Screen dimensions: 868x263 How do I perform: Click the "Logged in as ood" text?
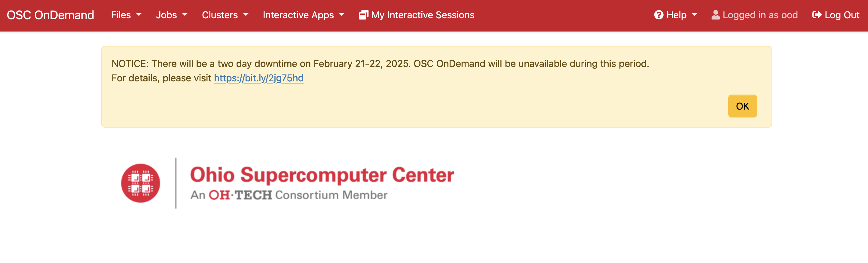point(760,15)
